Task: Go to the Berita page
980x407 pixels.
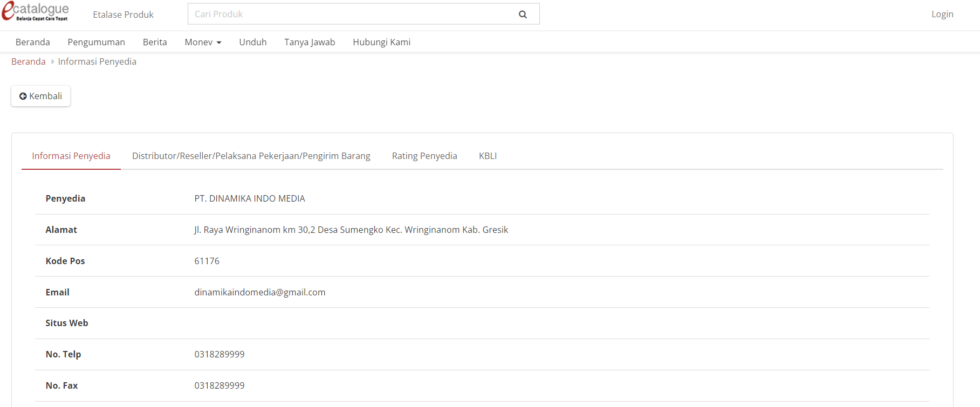Action: [x=155, y=42]
